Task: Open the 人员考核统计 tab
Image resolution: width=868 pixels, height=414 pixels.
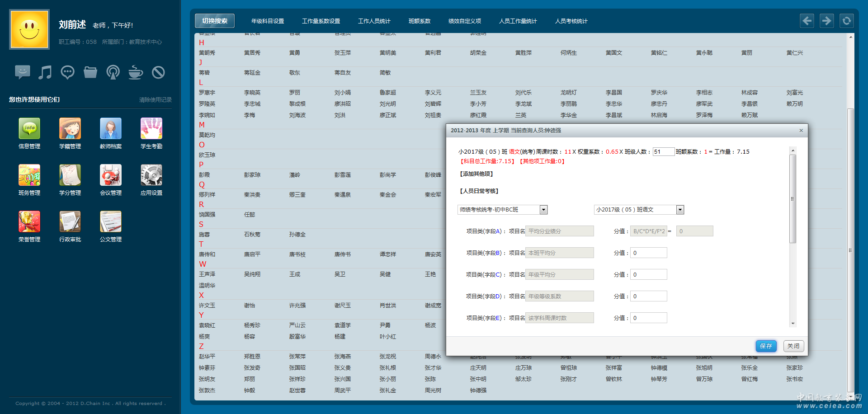Action: (x=571, y=21)
